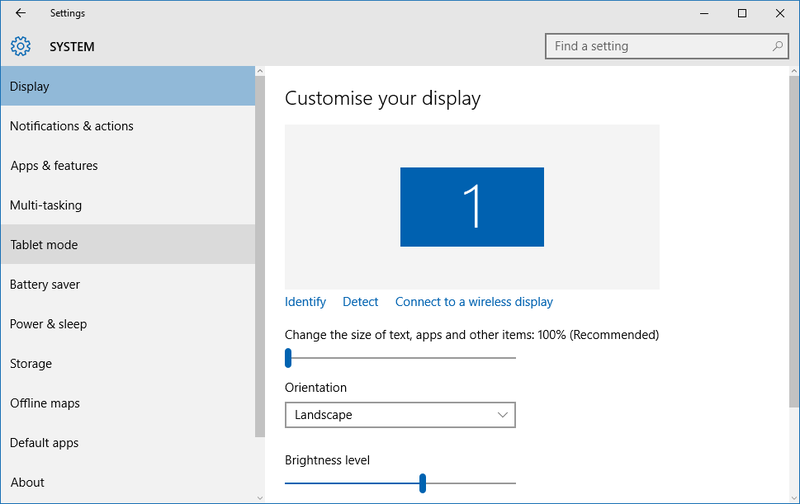
Task: Click the back arrow in title bar
Action: click(20, 13)
